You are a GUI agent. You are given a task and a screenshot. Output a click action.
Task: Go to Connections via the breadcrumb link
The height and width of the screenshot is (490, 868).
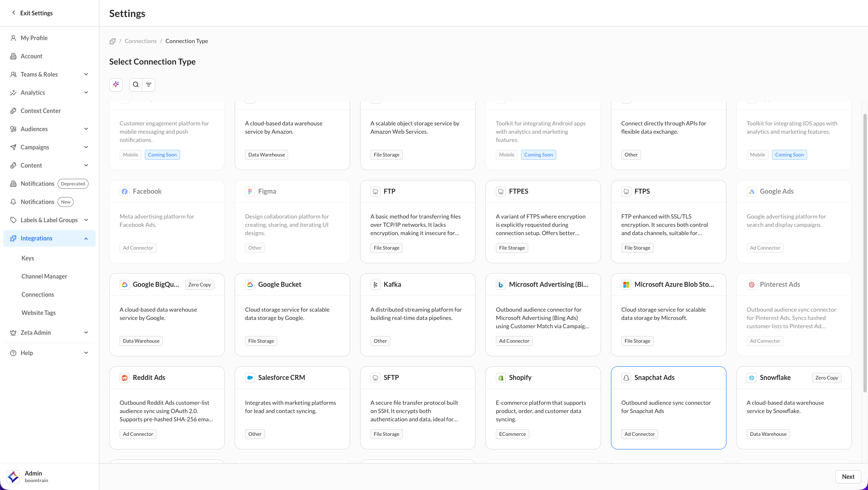141,41
